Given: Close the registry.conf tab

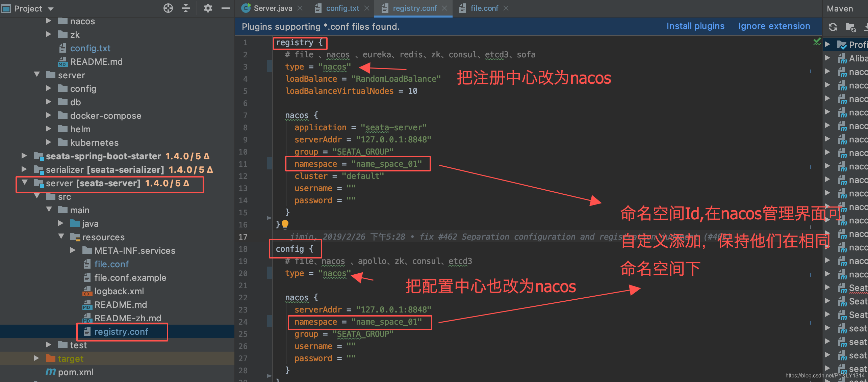Looking at the screenshot, I should (x=444, y=8).
